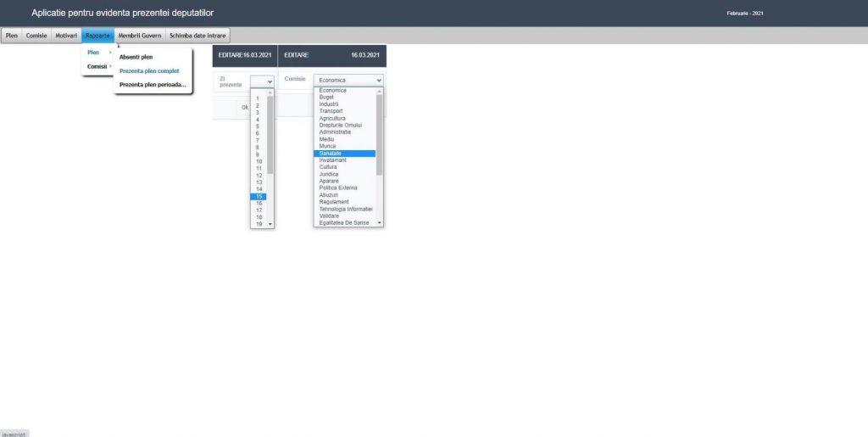The image size is (868, 437).
Task: Select Juridica in commission list
Action: click(345, 174)
